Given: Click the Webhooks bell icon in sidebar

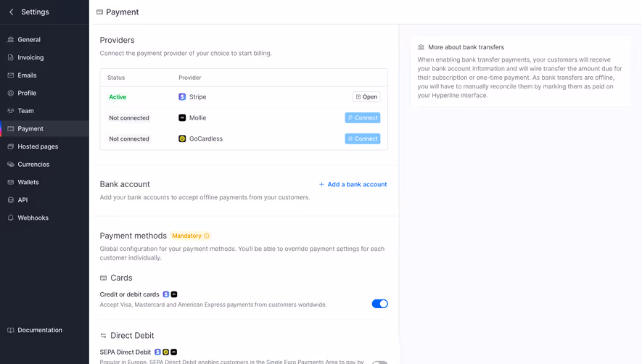Looking at the screenshot, I should point(11,218).
